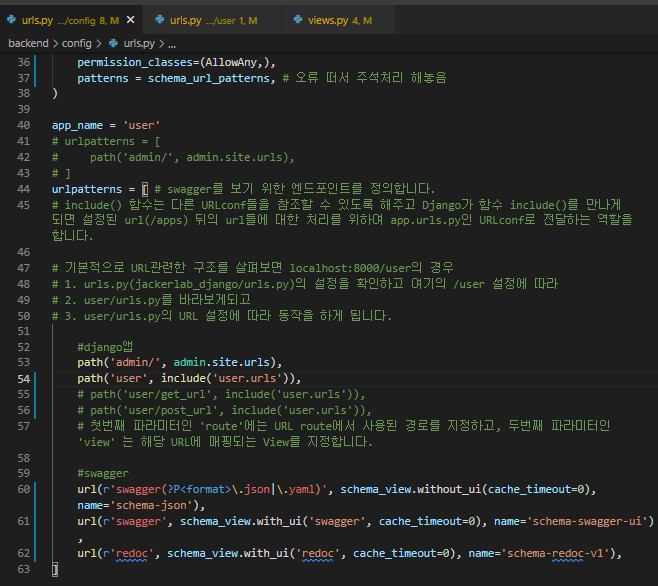Place cursor on "schema_url_patterns" on line 37

[209, 78]
